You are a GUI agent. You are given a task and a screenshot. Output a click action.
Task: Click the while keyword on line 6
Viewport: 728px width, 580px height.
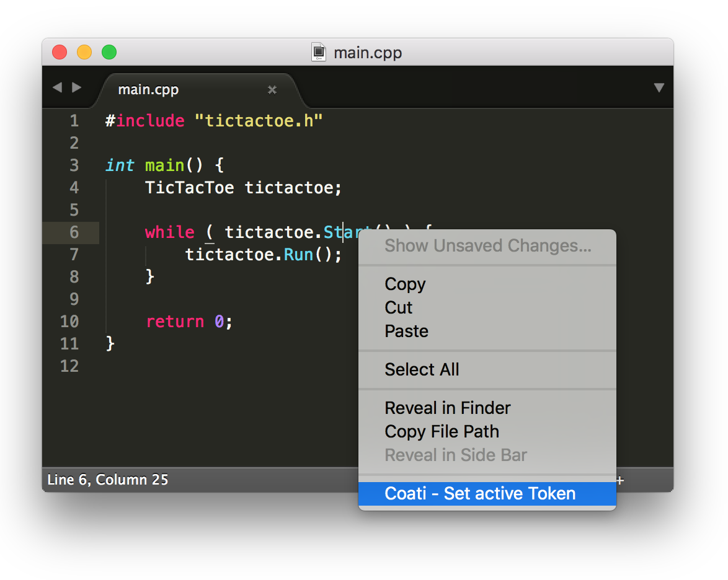tap(169, 232)
